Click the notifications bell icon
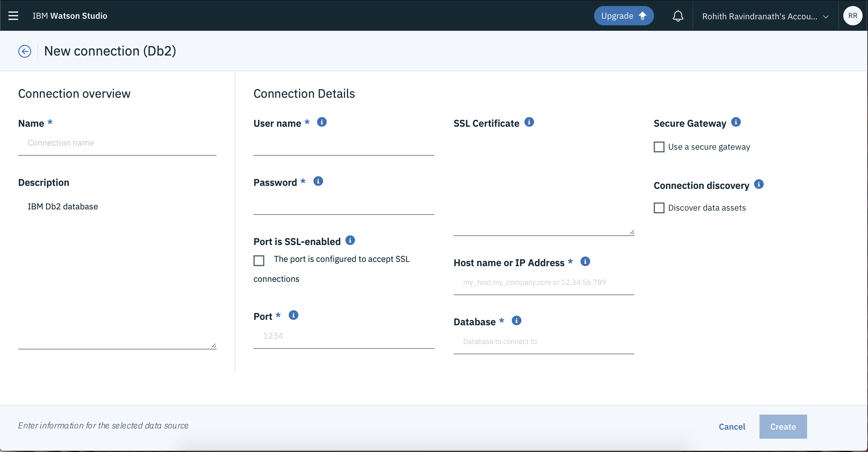This screenshot has height=452, width=868. point(678,15)
